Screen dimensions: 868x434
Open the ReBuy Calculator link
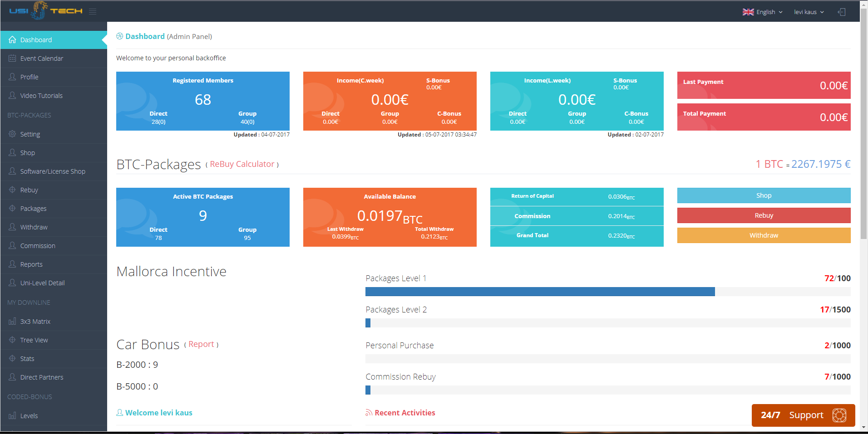242,164
